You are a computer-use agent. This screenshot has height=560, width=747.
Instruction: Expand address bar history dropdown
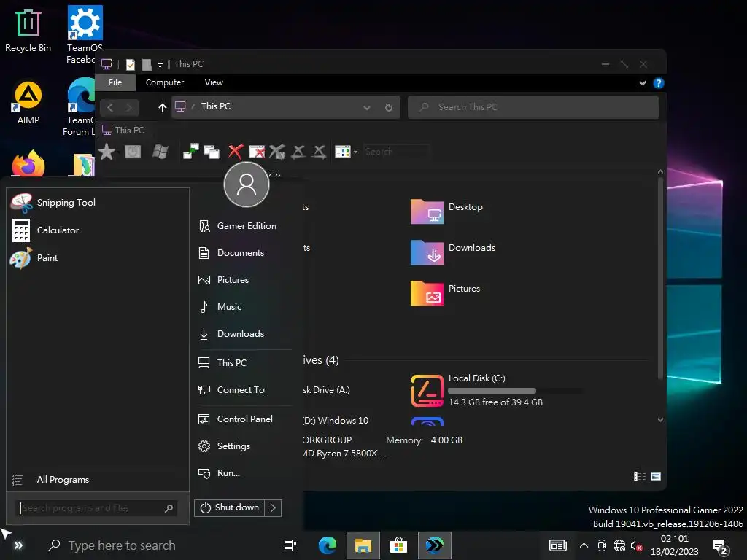tap(367, 108)
